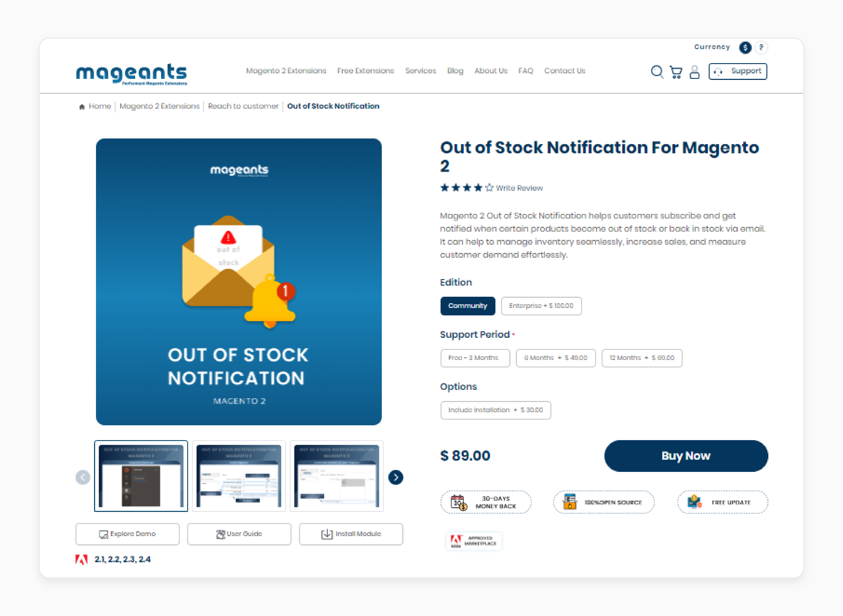This screenshot has height=616, width=843.
Task: Click Reach to customer breadcrumb
Action: pyautogui.click(x=243, y=106)
